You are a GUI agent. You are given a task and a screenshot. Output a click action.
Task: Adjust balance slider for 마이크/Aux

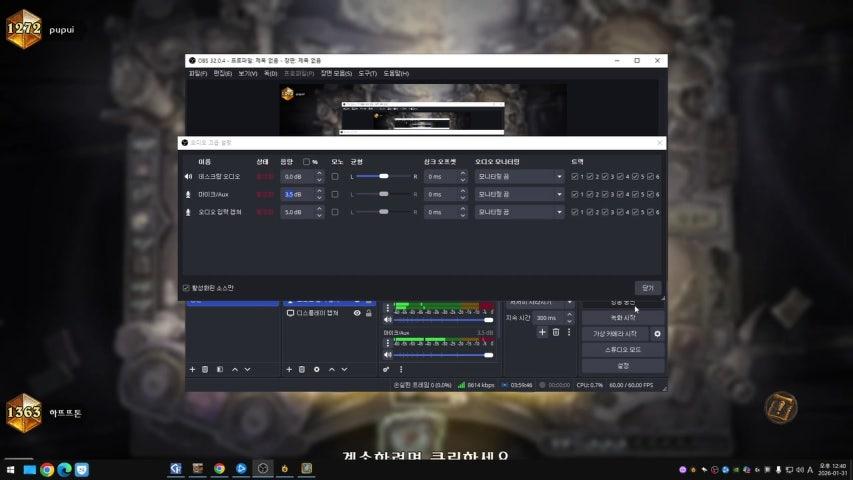(384, 194)
